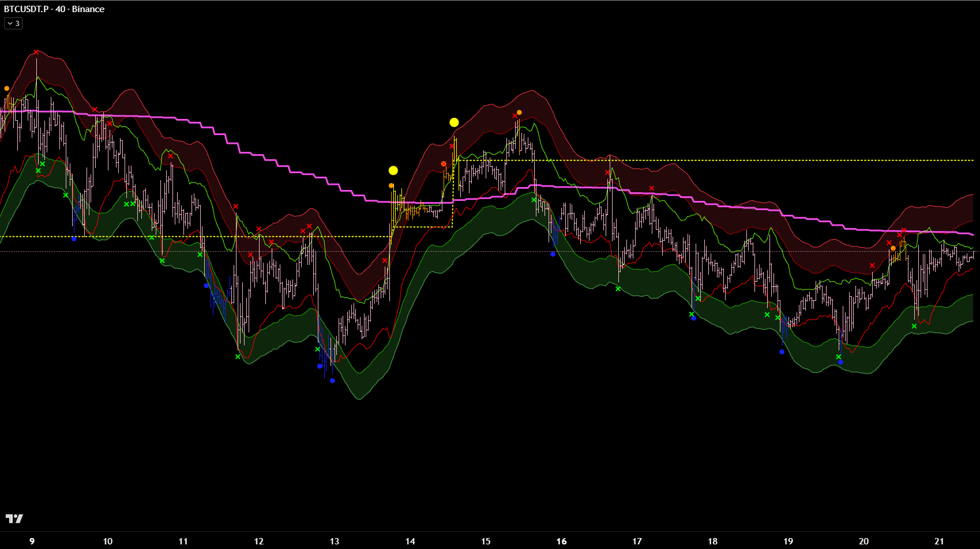This screenshot has height=549, width=980.
Task: Select the upper yellow dotted horizontal line
Action: click(750, 160)
